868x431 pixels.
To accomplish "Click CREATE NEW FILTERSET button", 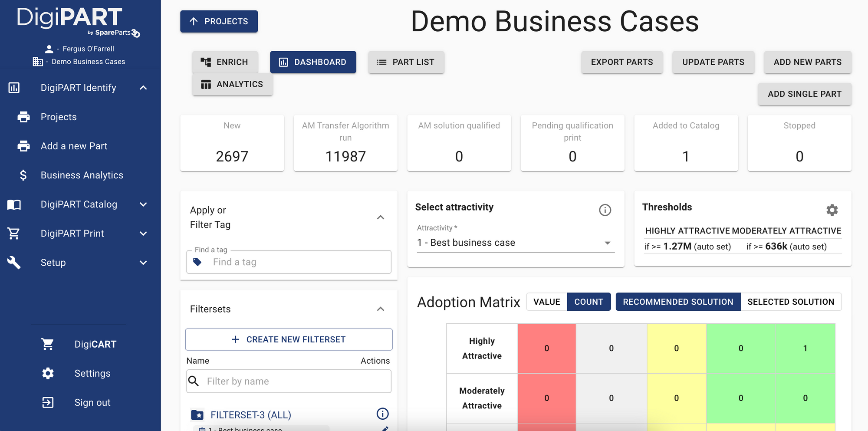I will tap(289, 339).
